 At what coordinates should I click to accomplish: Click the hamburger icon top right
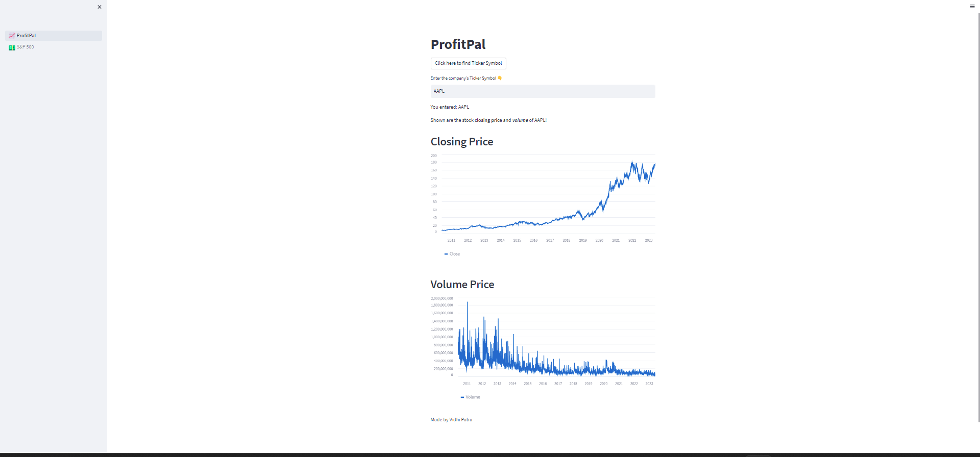[x=972, y=6]
